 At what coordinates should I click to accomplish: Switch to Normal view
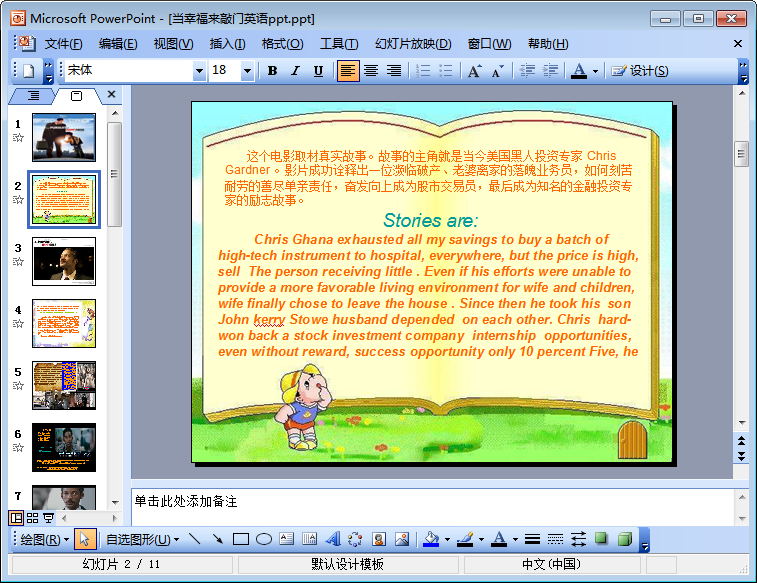pyautogui.click(x=16, y=518)
